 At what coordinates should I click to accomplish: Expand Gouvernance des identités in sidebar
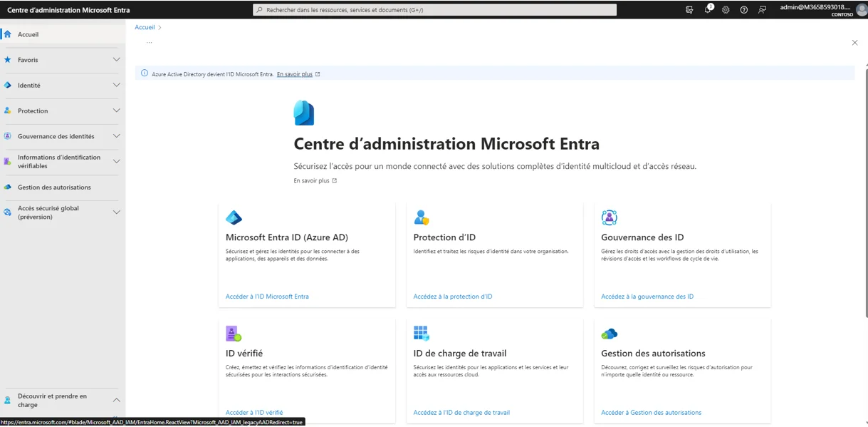click(x=116, y=136)
